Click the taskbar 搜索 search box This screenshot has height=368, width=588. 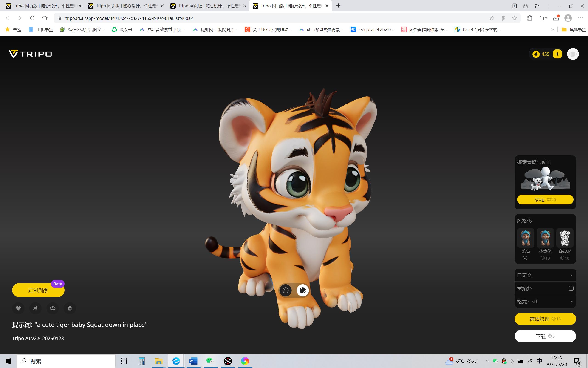(66, 361)
